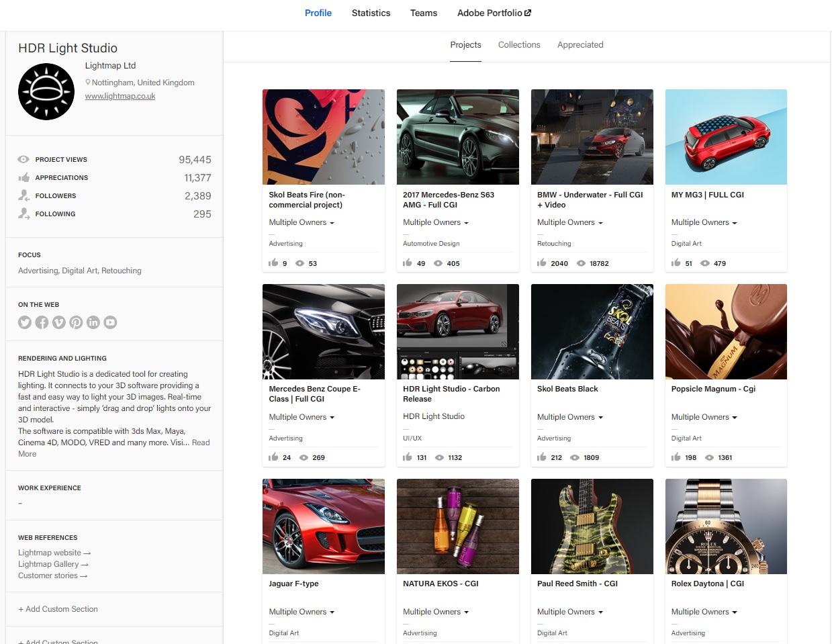Open the Lightmap website reference link
Viewport: 832px width, 644px height.
tap(54, 553)
